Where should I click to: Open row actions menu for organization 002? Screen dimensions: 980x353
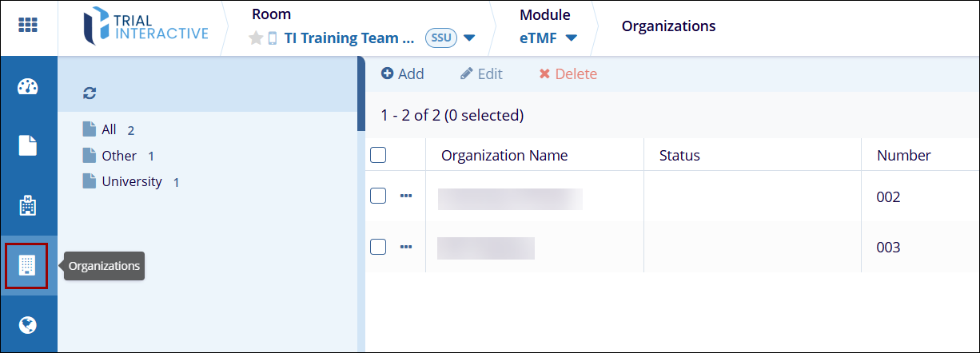[406, 196]
